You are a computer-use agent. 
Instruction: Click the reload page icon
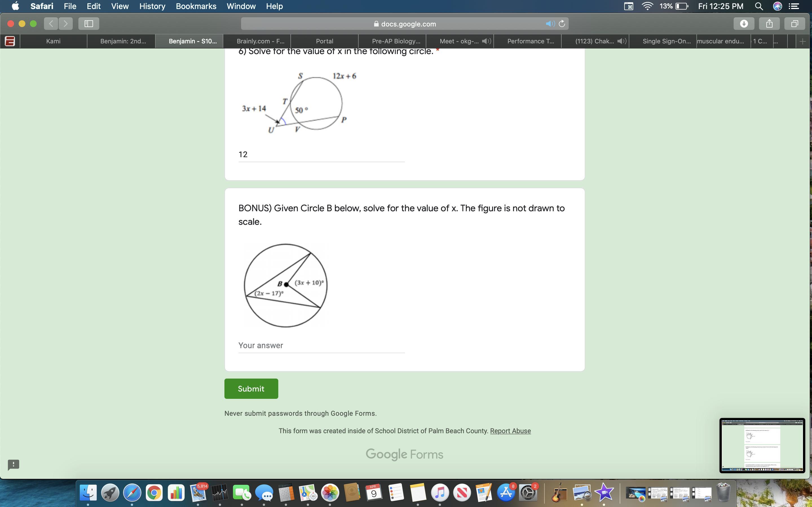click(x=562, y=24)
